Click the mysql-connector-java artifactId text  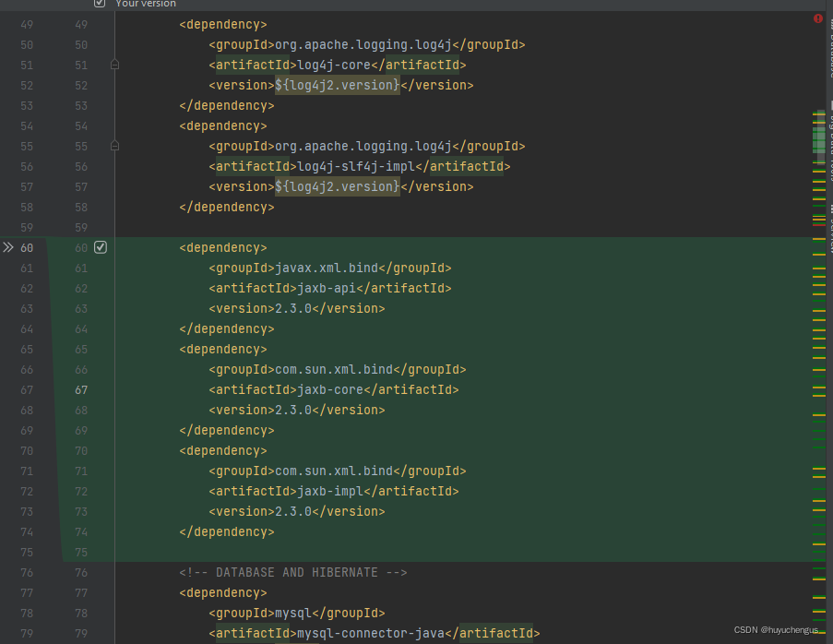pos(370,633)
